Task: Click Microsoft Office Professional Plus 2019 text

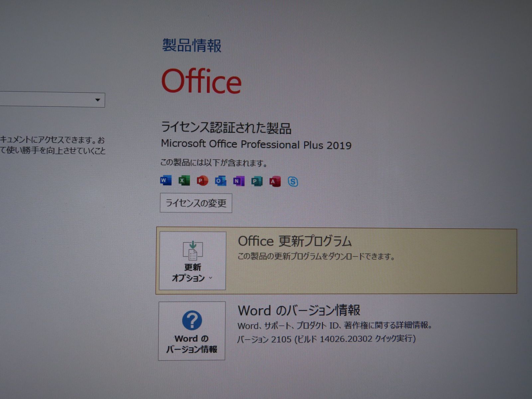Action: (x=256, y=144)
